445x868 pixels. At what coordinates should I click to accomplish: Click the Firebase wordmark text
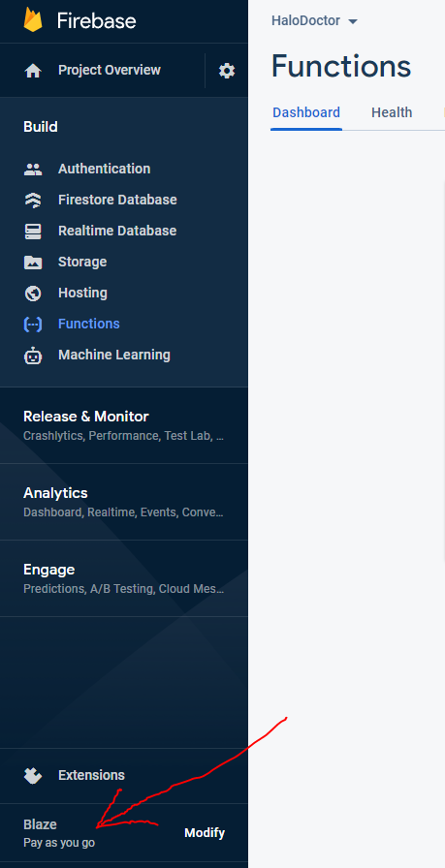(x=96, y=21)
